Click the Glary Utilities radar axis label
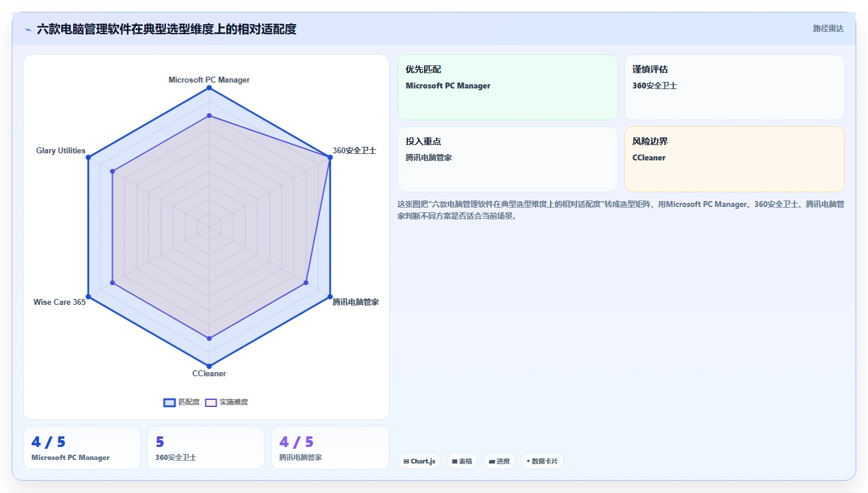Image resolution: width=868 pixels, height=493 pixels. coord(61,150)
